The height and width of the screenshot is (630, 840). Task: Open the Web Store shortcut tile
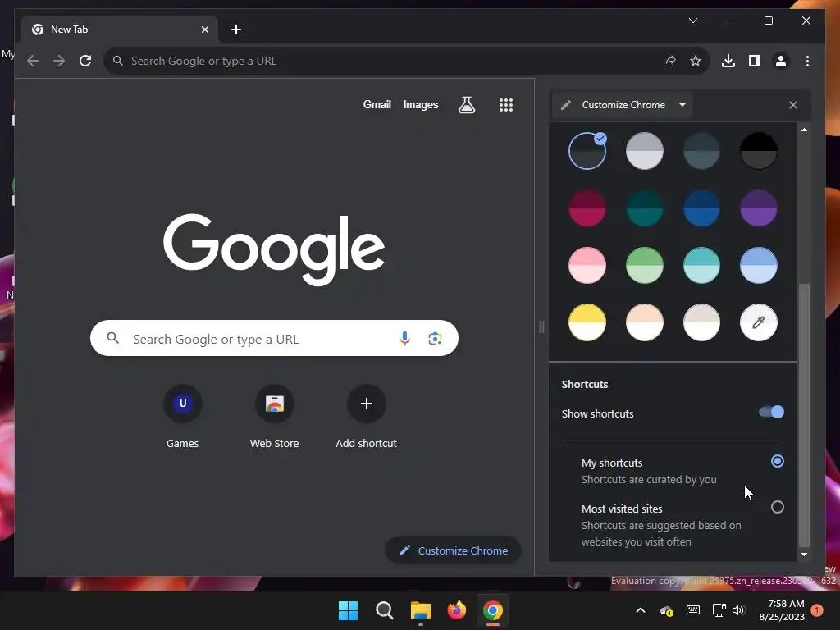pos(274,417)
